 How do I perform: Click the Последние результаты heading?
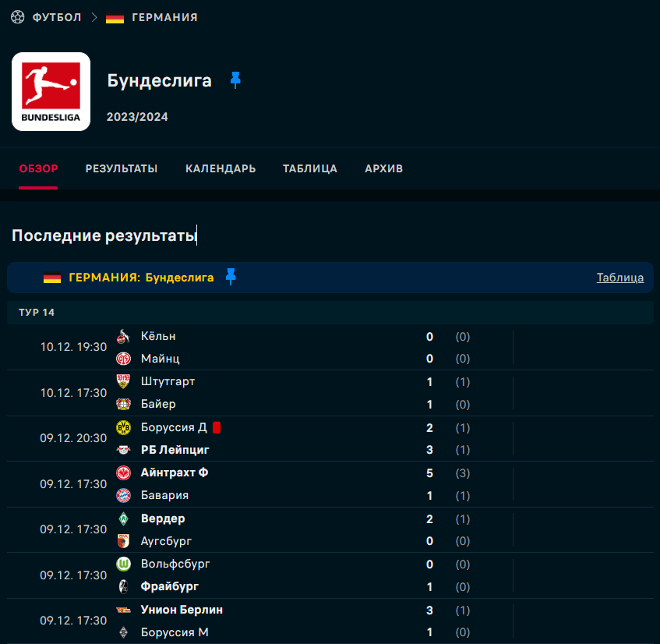coord(104,235)
